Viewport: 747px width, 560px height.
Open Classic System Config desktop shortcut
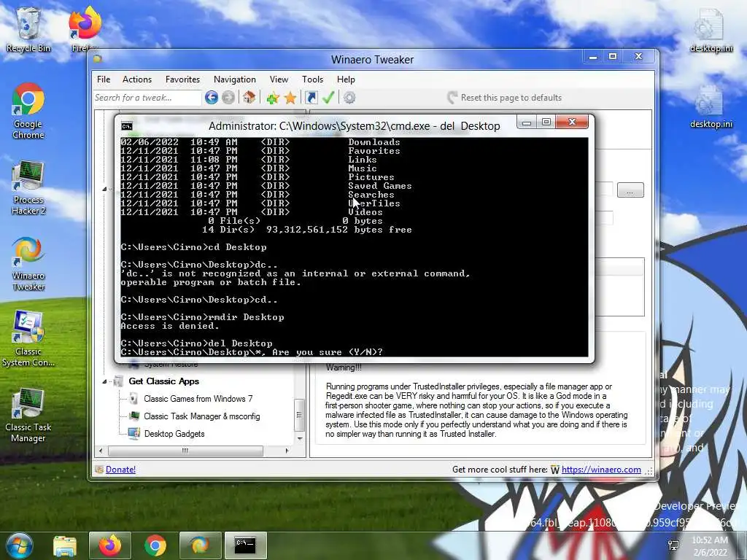point(28,338)
